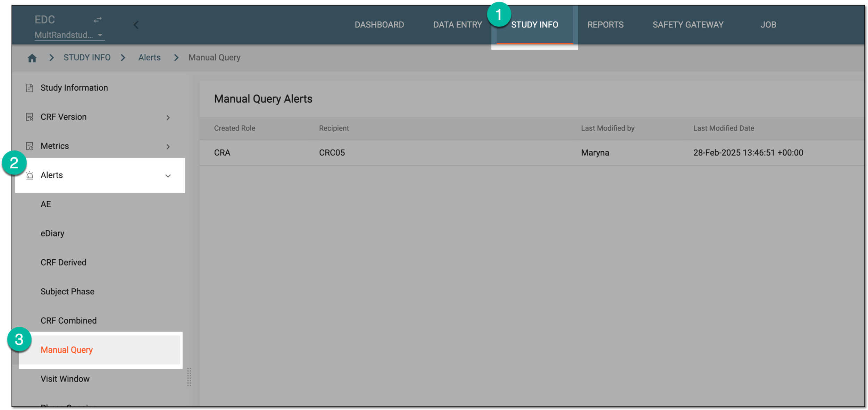Click the EDC application title
Image resolution: width=868 pixels, height=410 pixels.
(x=44, y=20)
